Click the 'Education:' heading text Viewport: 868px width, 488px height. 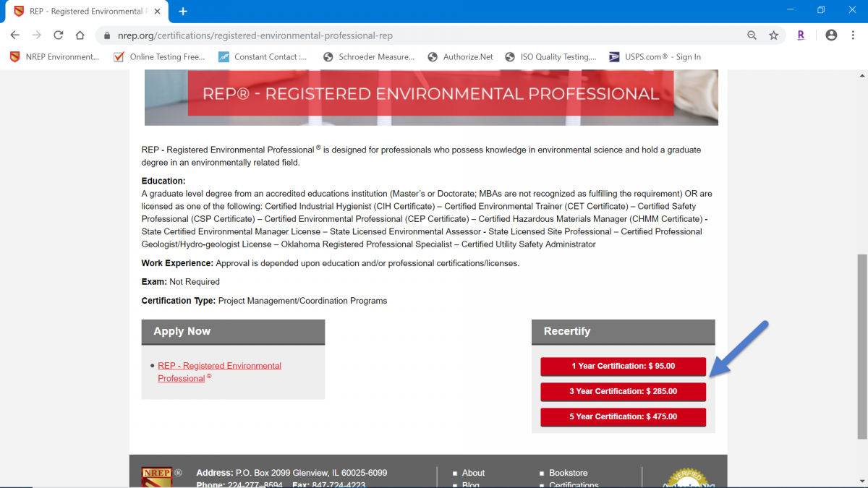coord(163,181)
